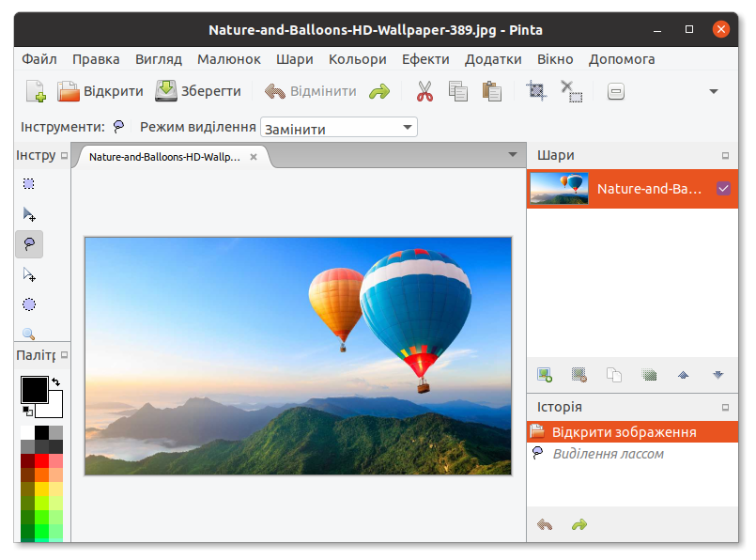Click the Відкрити button
This screenshot has width=756, height=560.
pyautogui.click(x=100, y=92)
